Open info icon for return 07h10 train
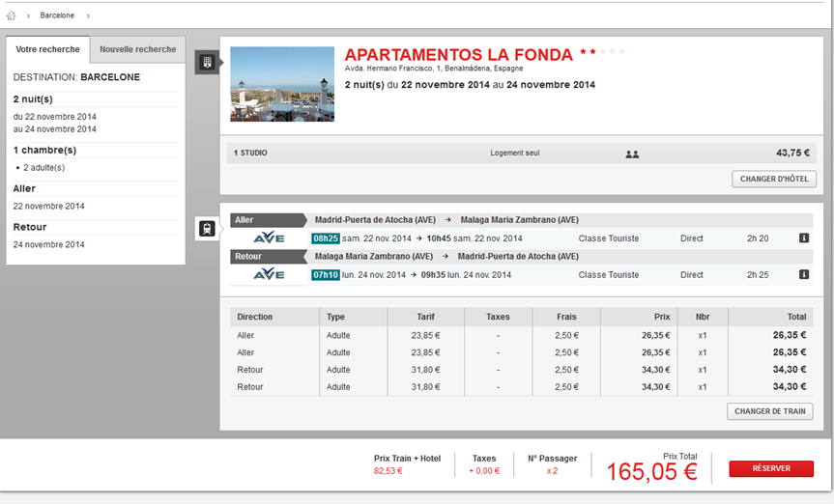834x504 pixels. click(803, 275)
